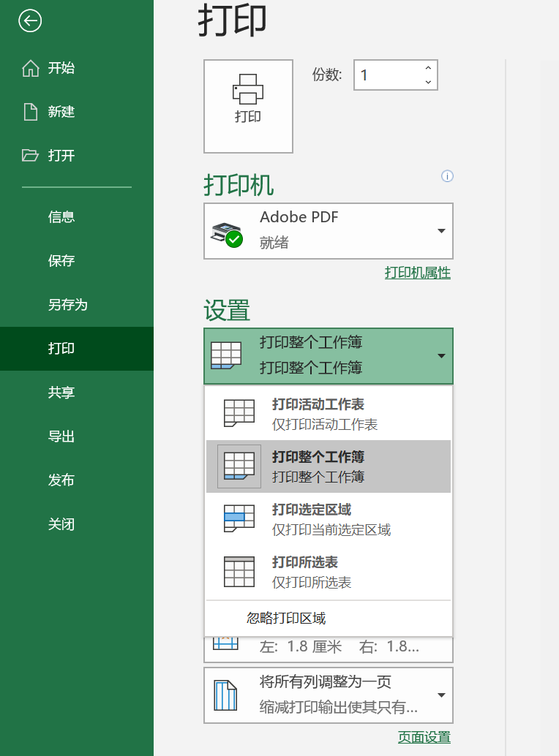Click the 打印活动工作表 grid icon
The width and height of the screenshot is (559, 756).
[x=239, y=412]
